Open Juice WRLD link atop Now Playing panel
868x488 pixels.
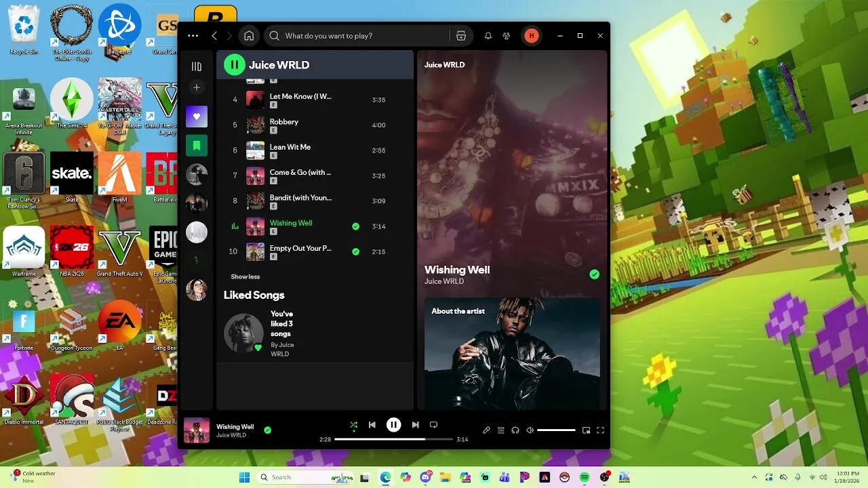point(444,65)
